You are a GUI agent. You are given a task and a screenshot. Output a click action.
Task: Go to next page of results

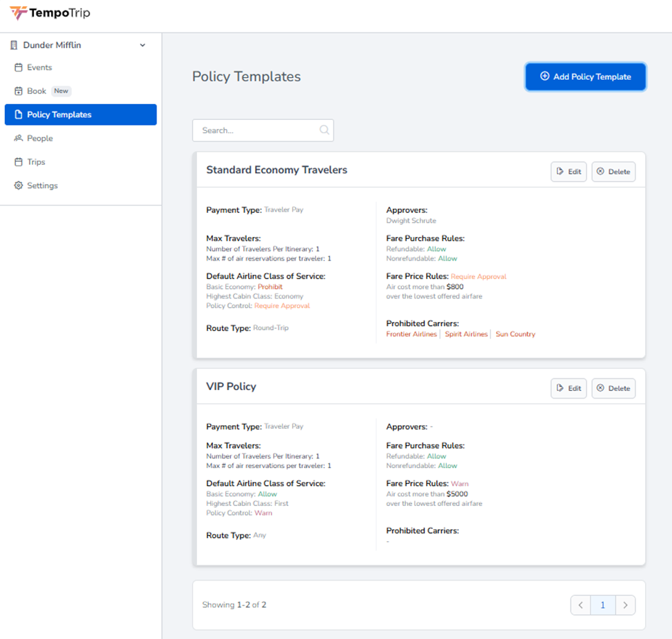point(625,605)
